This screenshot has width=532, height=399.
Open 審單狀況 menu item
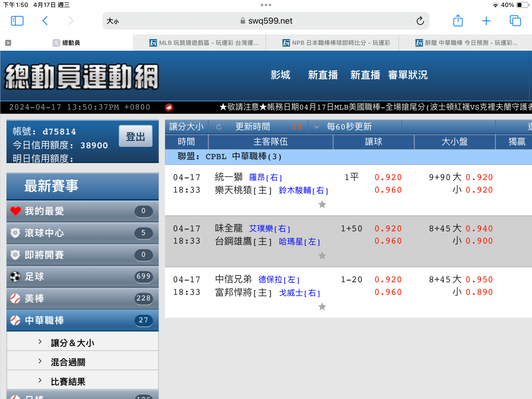click(408, 75)
